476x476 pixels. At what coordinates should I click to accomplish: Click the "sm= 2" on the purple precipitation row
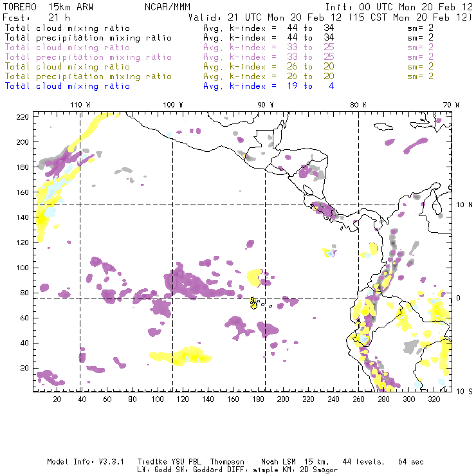tap(420, 57)
